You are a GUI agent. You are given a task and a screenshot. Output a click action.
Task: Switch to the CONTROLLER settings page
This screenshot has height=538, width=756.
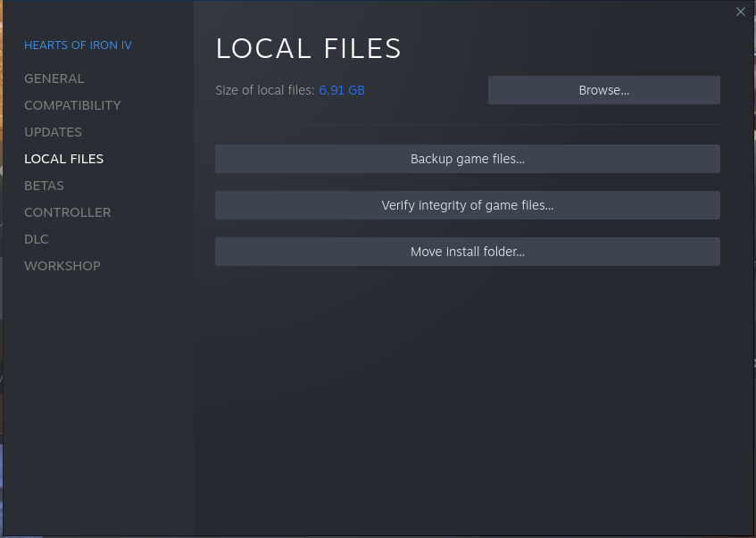click(x=67, y=212)
